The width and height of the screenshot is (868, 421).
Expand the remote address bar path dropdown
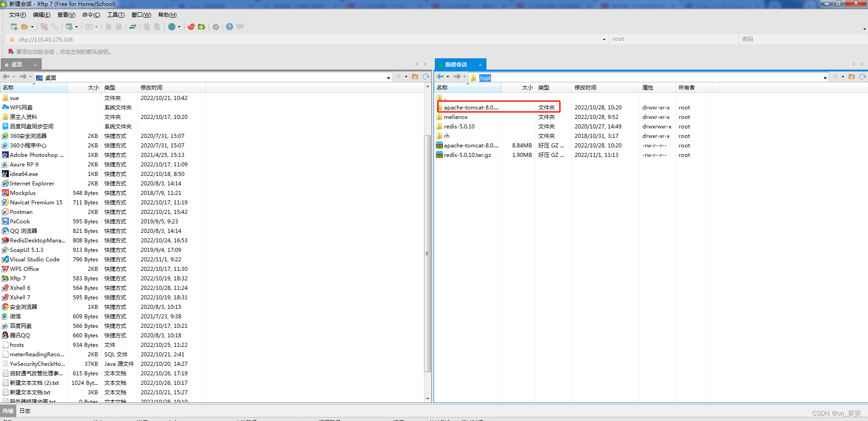[x=824, y=77]
